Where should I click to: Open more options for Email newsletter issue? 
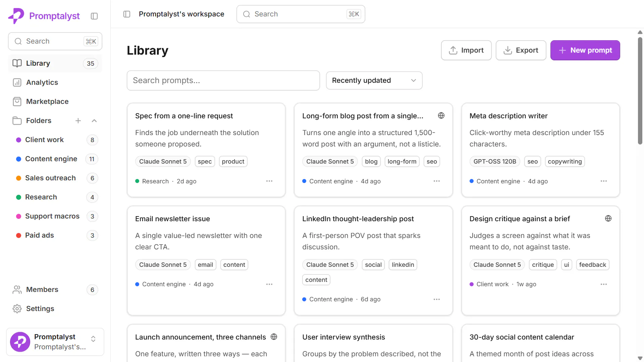[x=269, y=284]
